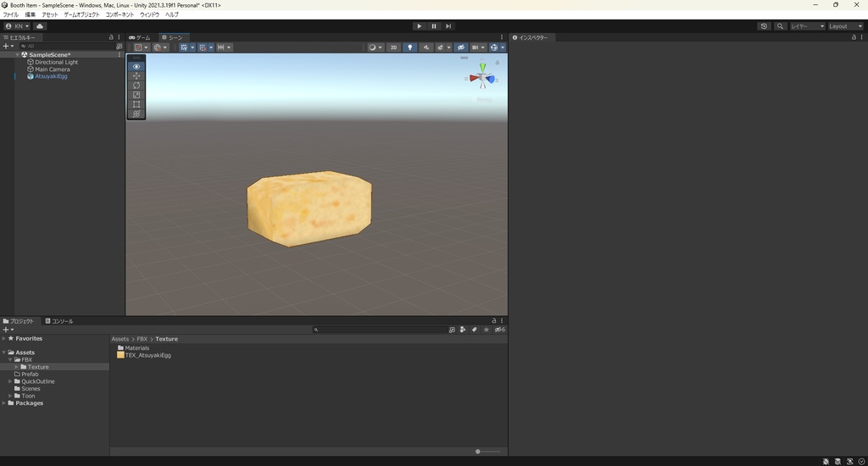Toggle scene audio mute button

point(426,47)
